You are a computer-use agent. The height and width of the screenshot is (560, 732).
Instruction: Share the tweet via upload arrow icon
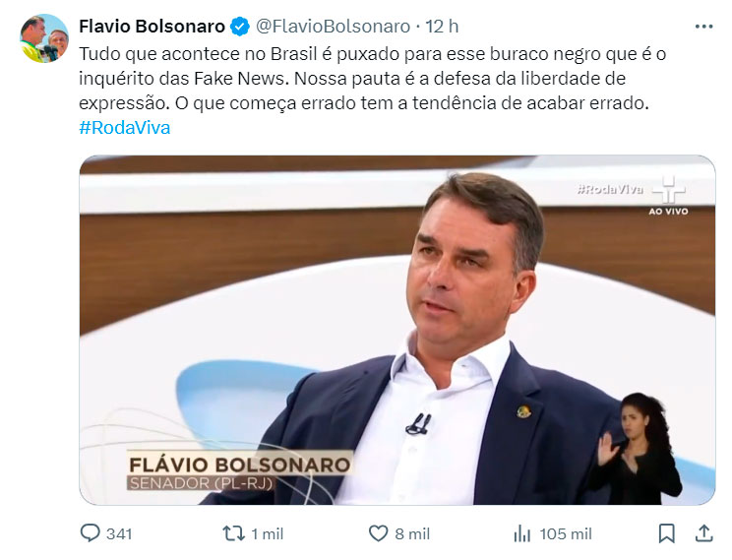(703, 533)
